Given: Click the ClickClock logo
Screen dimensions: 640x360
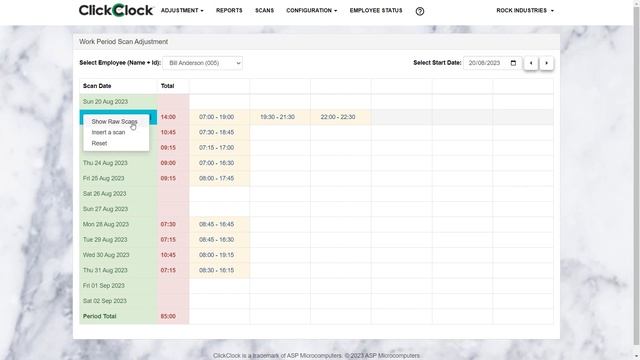Looking at the screenshot, I should click(x=116, y=10).
